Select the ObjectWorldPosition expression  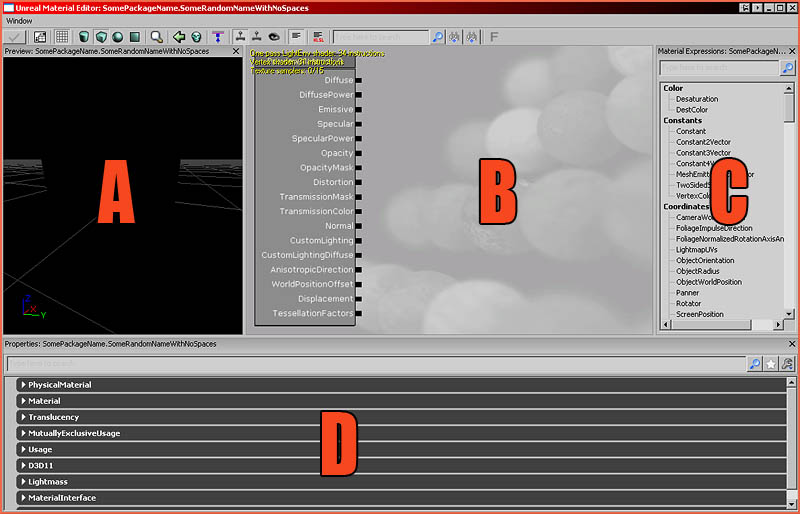[709, 282]
